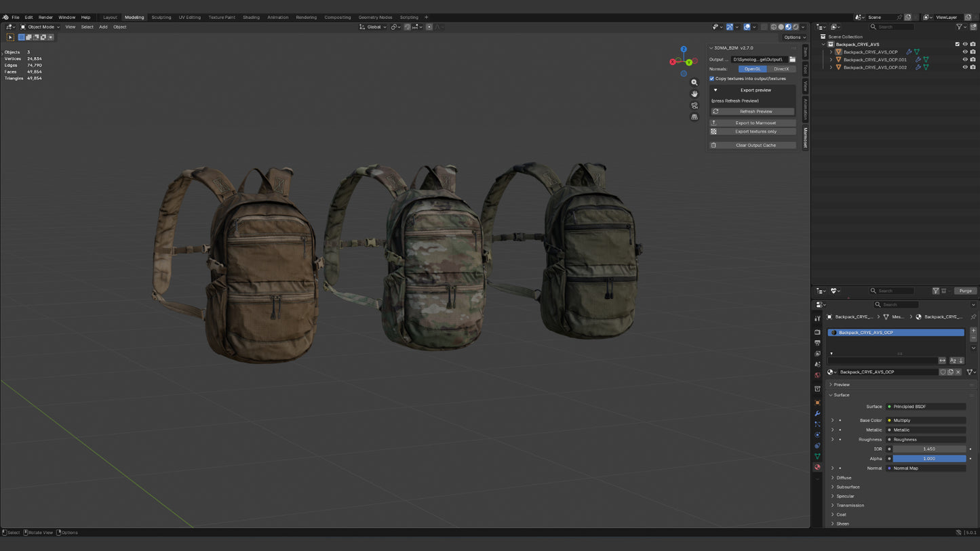Open the Marmoset sidebar tab
This screenshot has width=980, height=551.
click(806, 138)
